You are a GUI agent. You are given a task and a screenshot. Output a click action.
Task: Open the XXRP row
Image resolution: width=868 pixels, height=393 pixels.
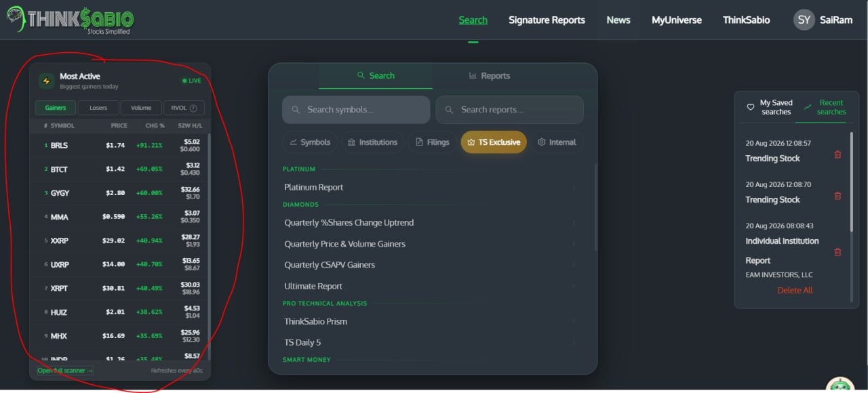tap(119, 241)
